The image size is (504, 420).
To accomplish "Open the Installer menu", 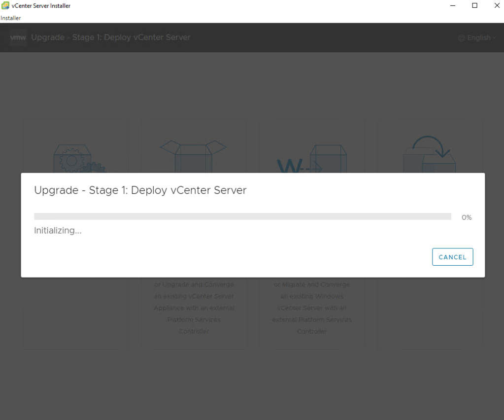I will coord(11,18).
